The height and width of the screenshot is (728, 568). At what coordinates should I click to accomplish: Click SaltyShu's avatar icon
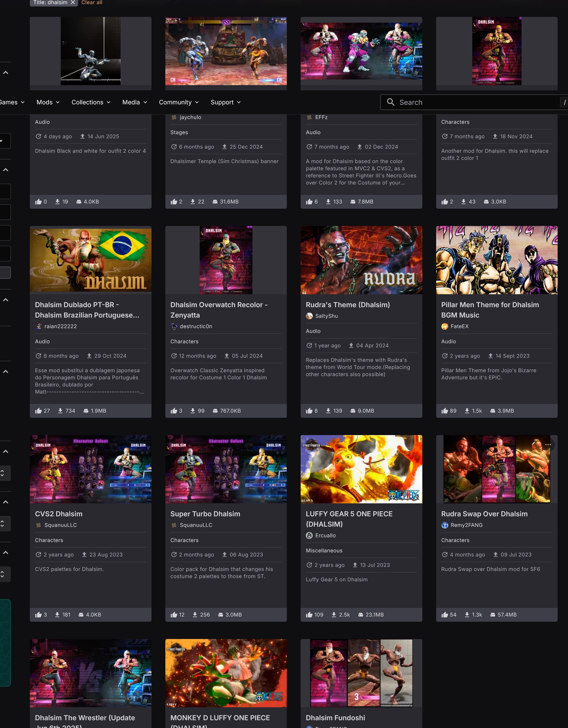coord(309,316)
